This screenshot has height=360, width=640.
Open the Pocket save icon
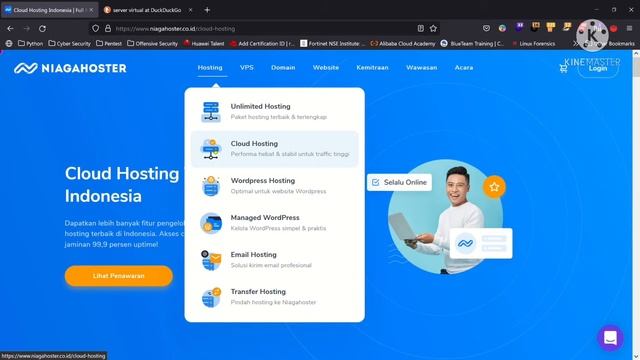click(x=486, y=29)
